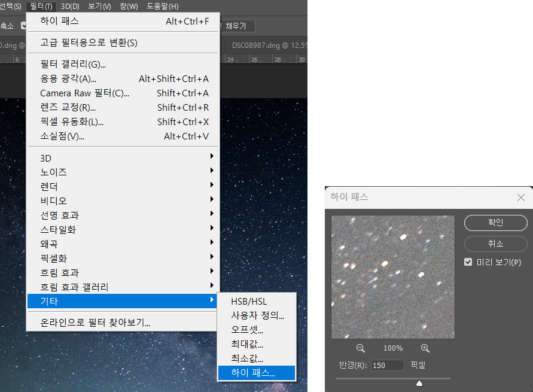Screen dimensions: 533x392
Task: Open the 3D(D) menu
Action: 70,6
